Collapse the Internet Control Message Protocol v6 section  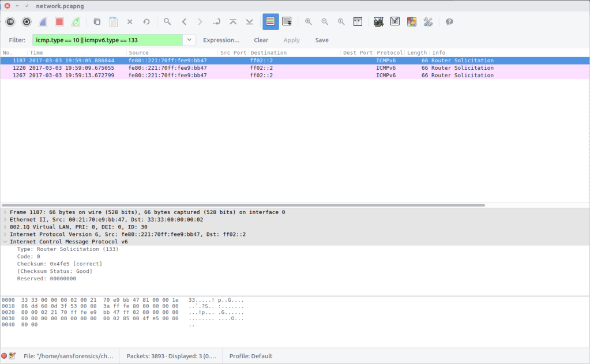pyautogui.click(x=5, y=242)
